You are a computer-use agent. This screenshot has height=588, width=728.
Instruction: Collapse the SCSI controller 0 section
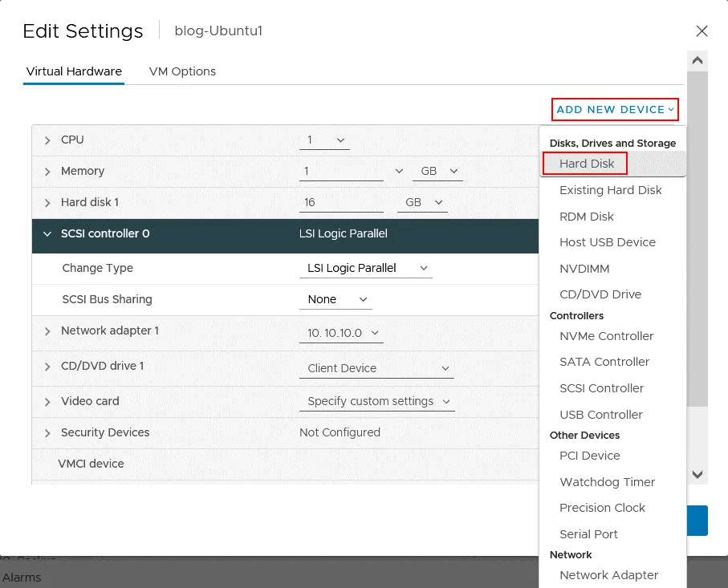click(x=47, y=234)
